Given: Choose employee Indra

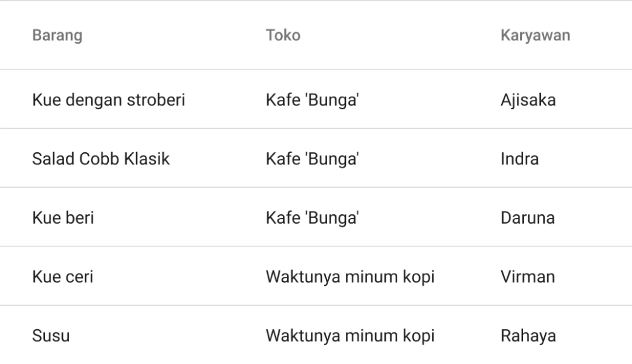Looking at the screenshot, I should click(x=519, y=159).
